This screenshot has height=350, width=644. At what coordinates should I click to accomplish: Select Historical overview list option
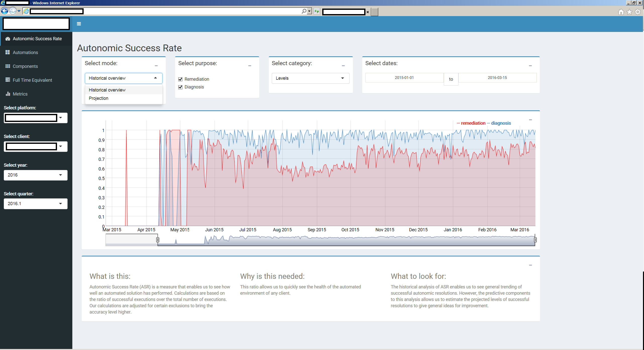click(107, 90)
